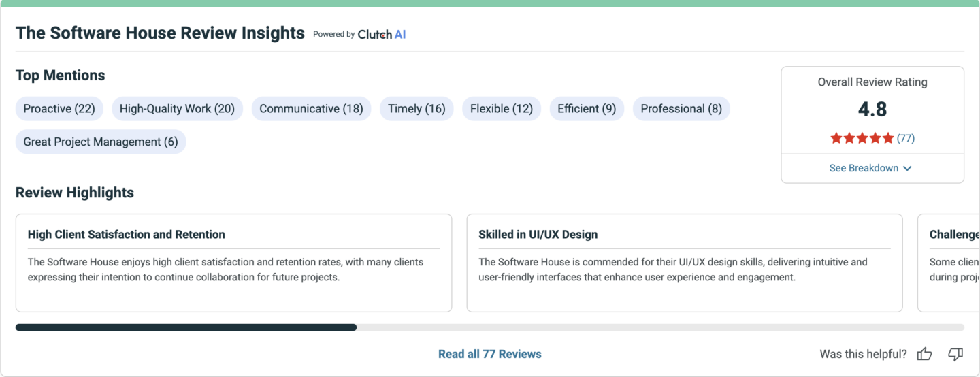Select the Professional (8) mention tag
This screenshot has width=980, height=377.
[x=681, y=109]
